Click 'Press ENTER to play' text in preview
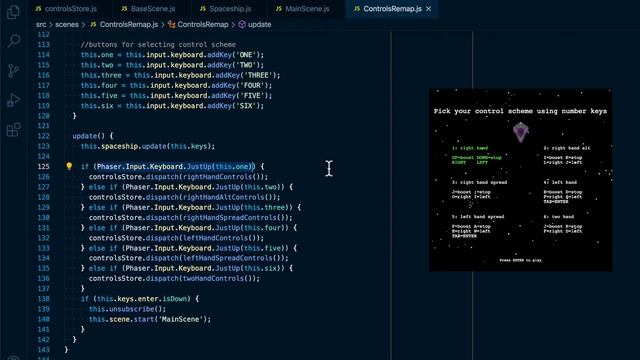 click(520, 260)
